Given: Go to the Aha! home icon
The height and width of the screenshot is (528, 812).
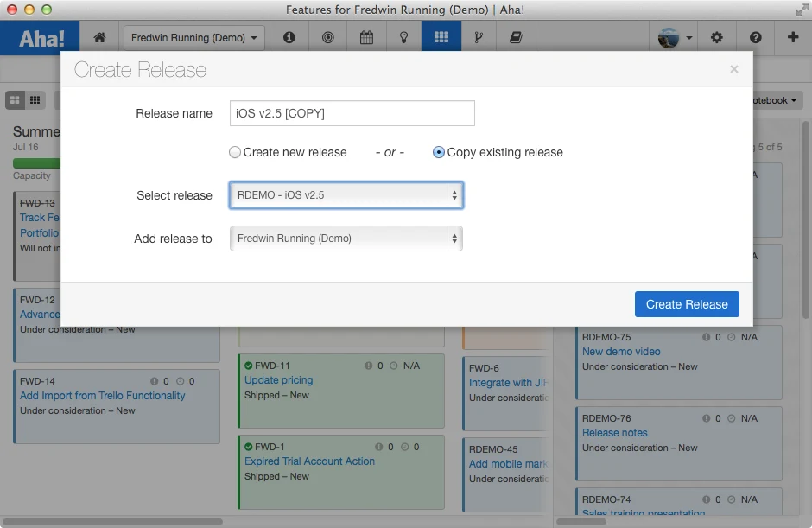Looking at the screenshot, I should click(x=99, y=37).
